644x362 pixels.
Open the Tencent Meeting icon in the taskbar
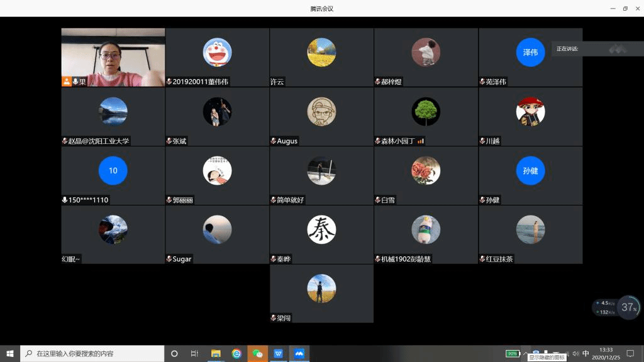(x=299, y=353)
